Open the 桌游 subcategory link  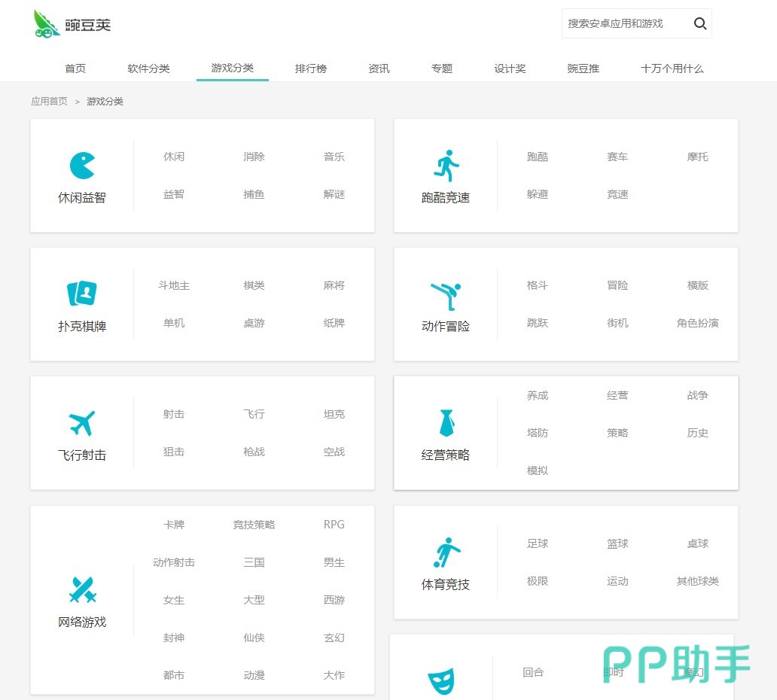click(254, 323)
